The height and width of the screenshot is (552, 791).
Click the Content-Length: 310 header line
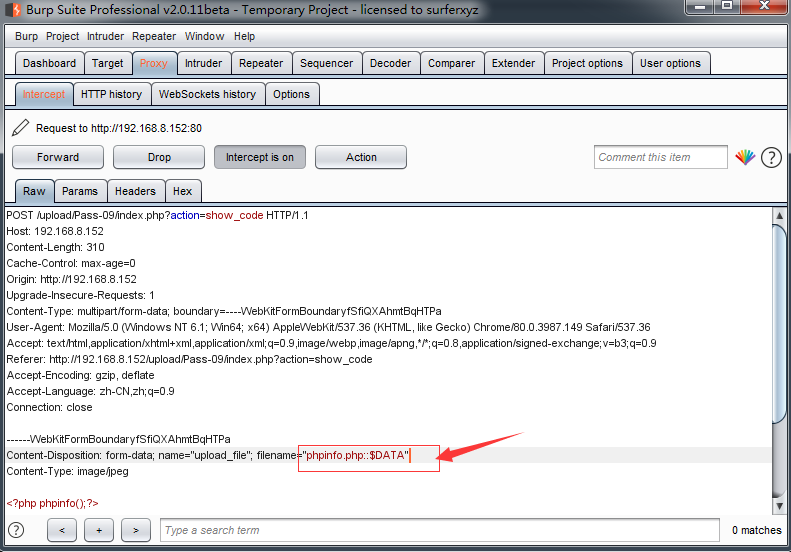click(55, 247)
